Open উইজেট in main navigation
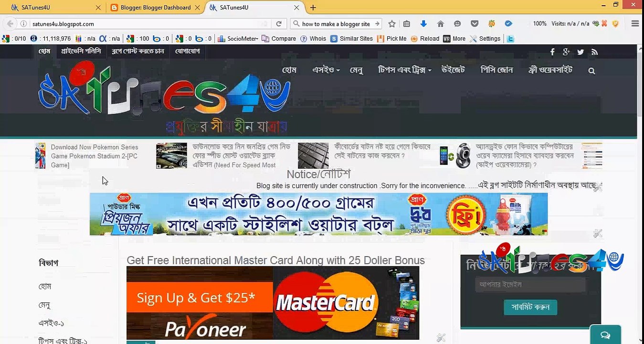 point(453,70)
